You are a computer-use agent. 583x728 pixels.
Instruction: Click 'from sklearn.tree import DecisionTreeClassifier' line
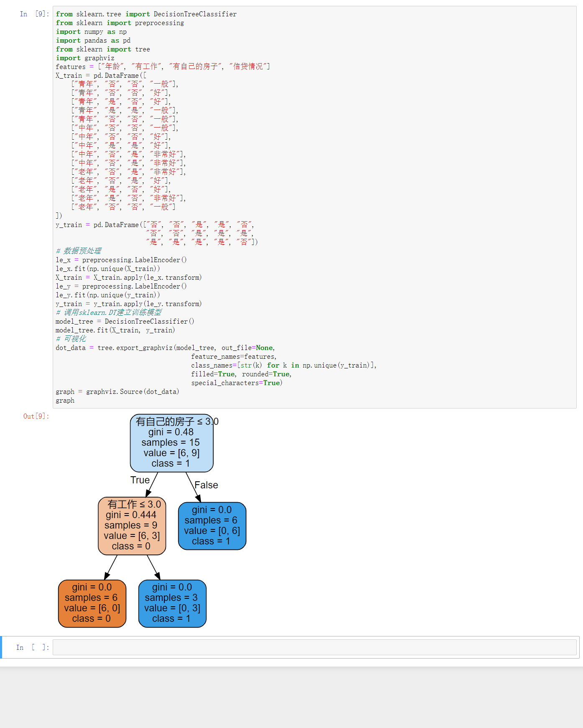point(146,14)
